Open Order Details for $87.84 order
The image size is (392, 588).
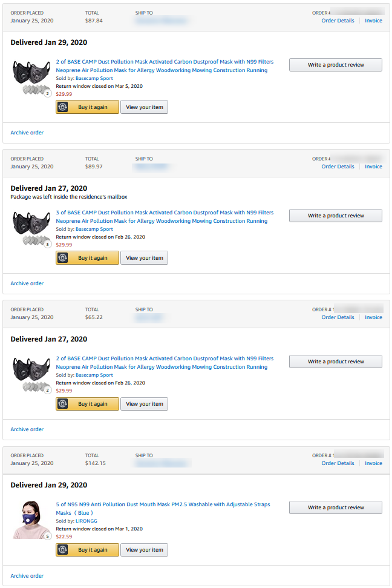338,21
